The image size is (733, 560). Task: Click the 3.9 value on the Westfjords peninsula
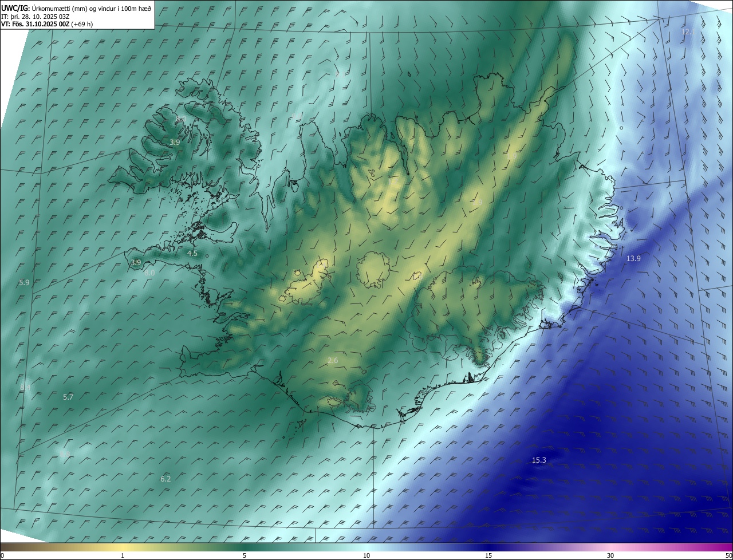click(x=175, y=142)
